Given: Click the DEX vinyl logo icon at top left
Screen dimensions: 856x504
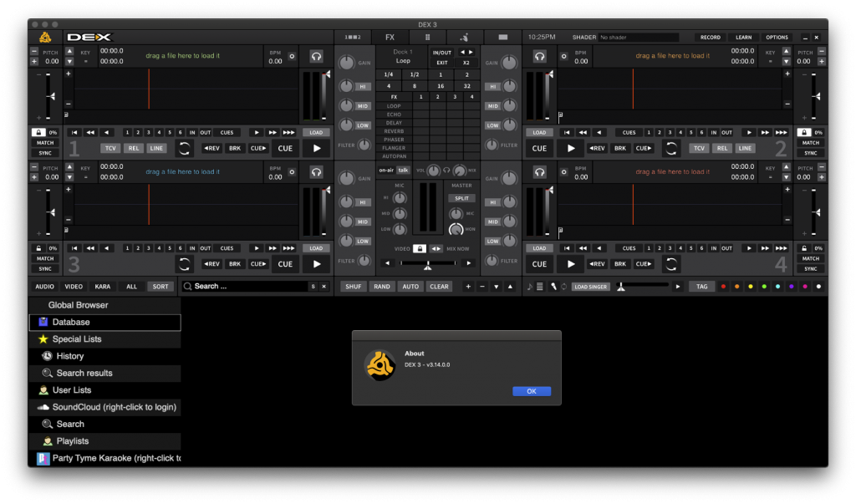Looking at the screenshot, I should point(45,37).
